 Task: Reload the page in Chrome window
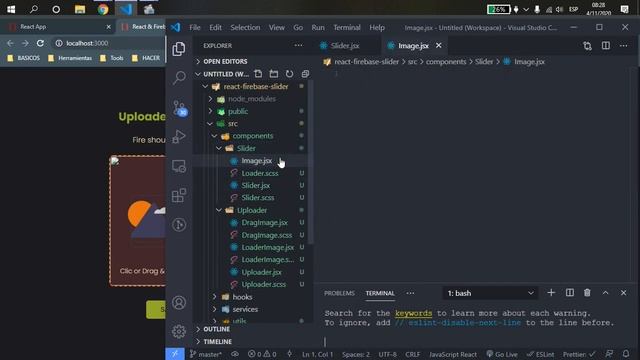40,43
